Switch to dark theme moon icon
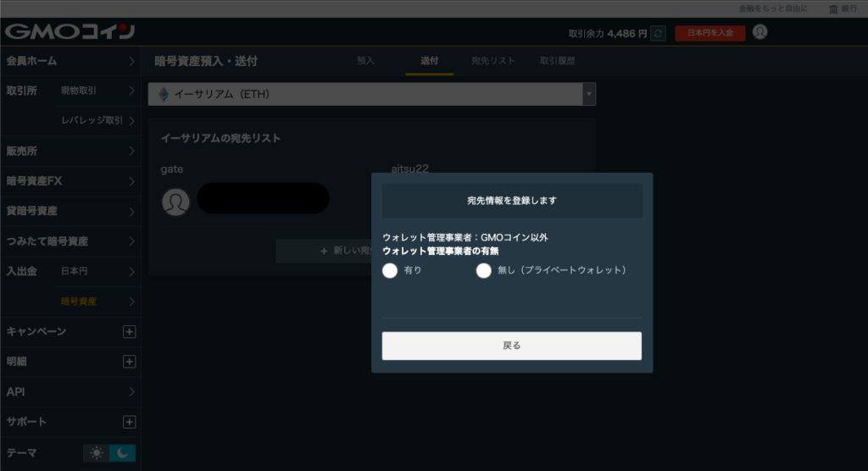 (x=122, y=453)
